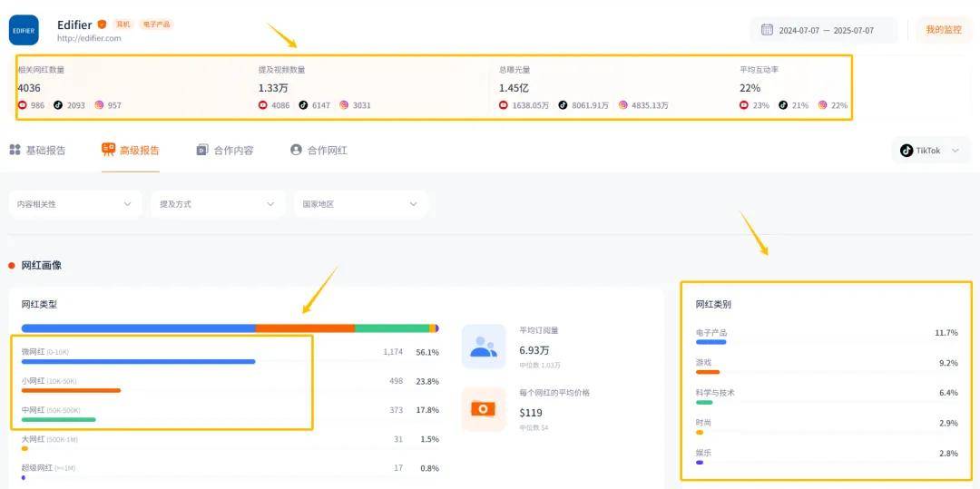Click the blue 微网红 progress bar
The width and height of the screenshot is (980, 489).
[x=138, y=361]
